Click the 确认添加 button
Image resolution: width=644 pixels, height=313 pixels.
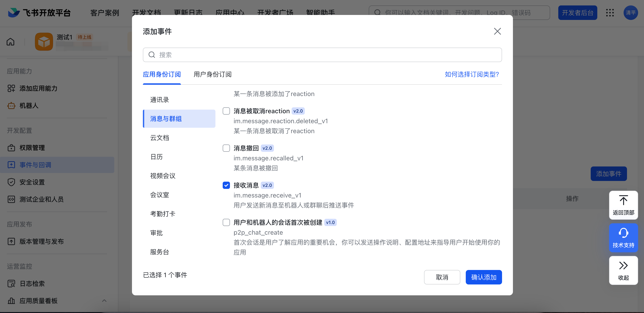[483, 277]
